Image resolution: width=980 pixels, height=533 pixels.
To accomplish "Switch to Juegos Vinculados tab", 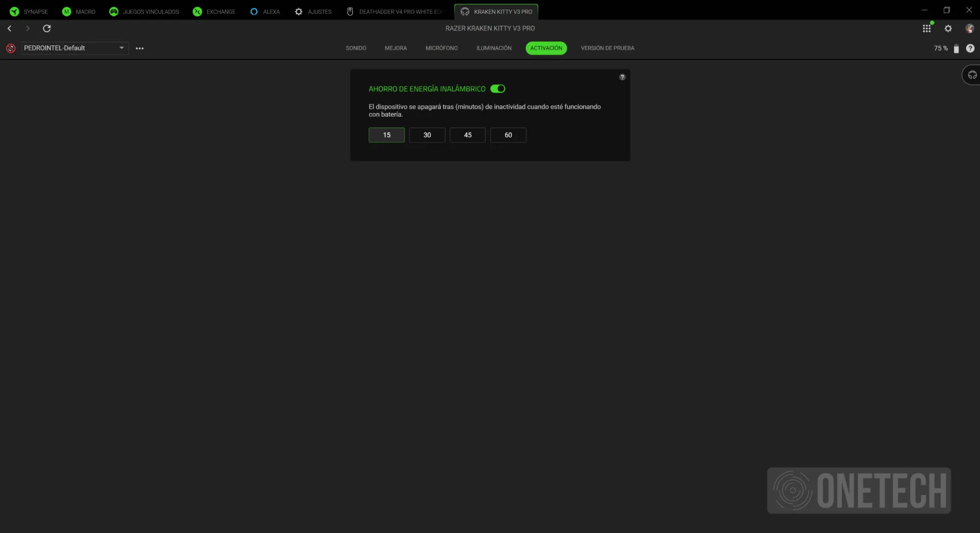I will tap(144, 11).
